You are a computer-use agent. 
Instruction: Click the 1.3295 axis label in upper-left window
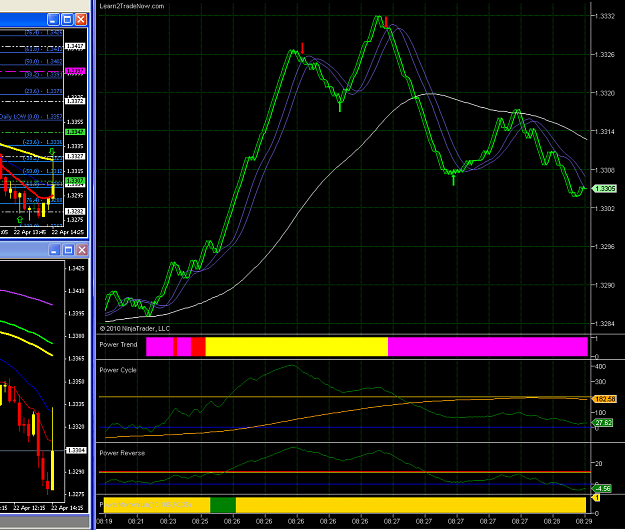click(75, 195)
